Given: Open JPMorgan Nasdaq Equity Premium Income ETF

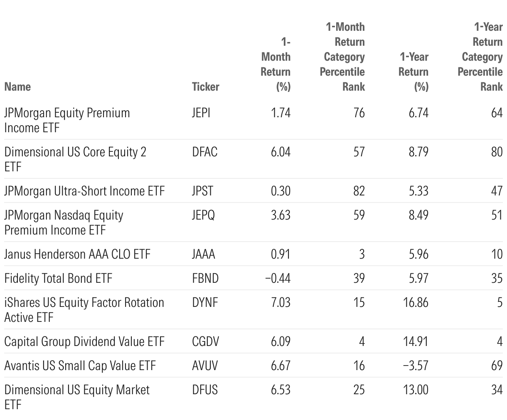Looking at the screenshot, I should 64,222.
